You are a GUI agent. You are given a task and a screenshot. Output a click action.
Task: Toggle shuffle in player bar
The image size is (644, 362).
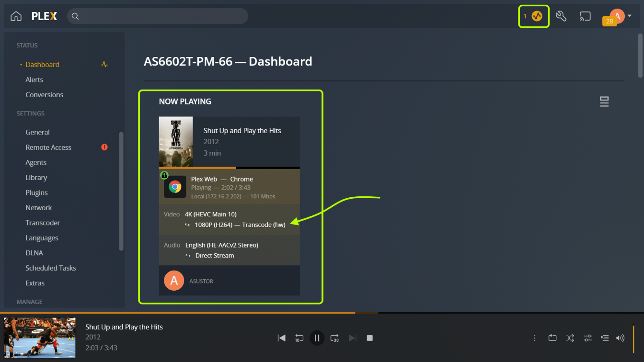(570, 338)
